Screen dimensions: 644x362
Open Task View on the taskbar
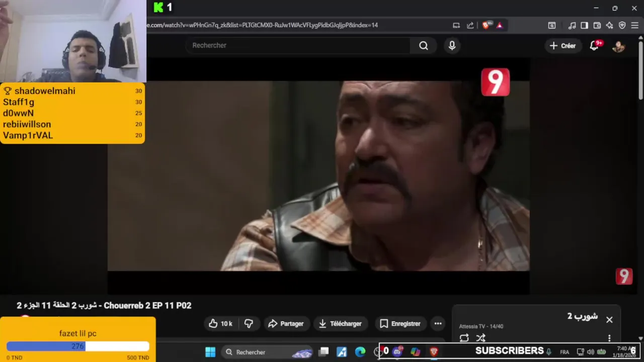(324, 352)
